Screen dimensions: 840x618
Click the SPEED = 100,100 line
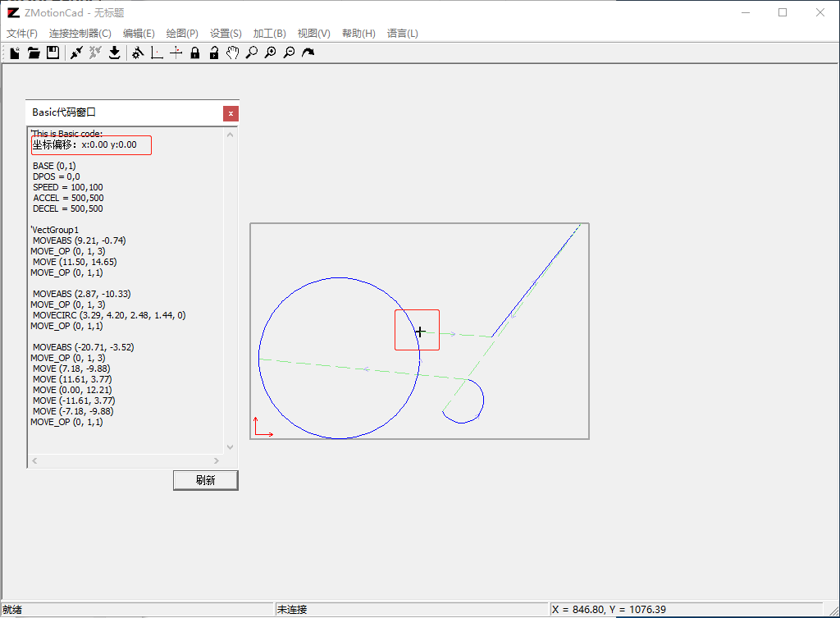(68, 187)
